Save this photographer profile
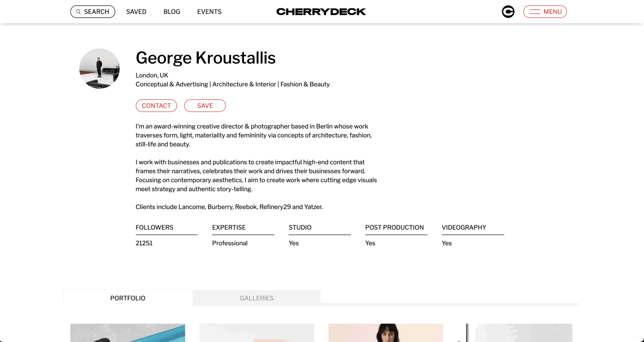 (x=205, y=105)
